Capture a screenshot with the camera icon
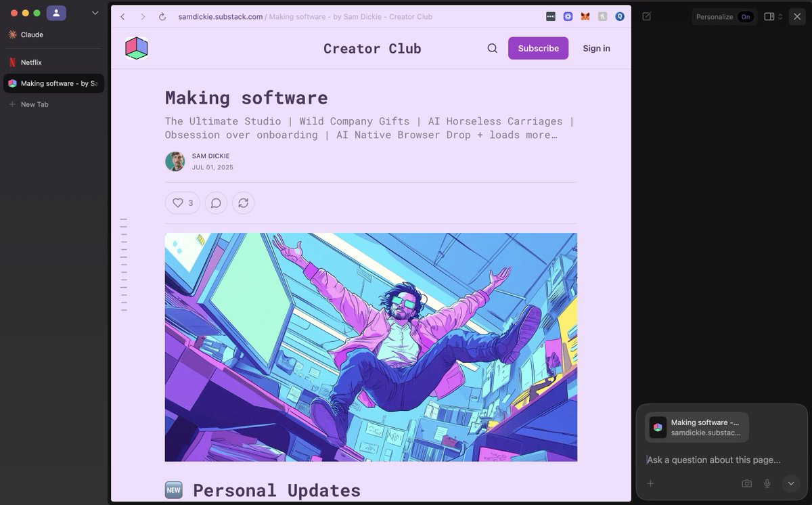 pyautogui.click(x=746, y=483)
